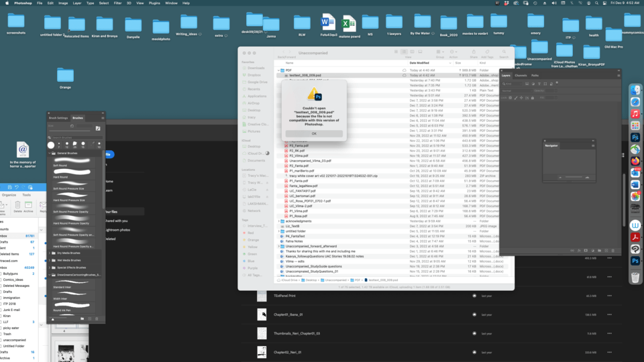Screen dimensions: 644x362
Task: Launch Adobe Acrobat from the Dock
Action: click(635, 237)
